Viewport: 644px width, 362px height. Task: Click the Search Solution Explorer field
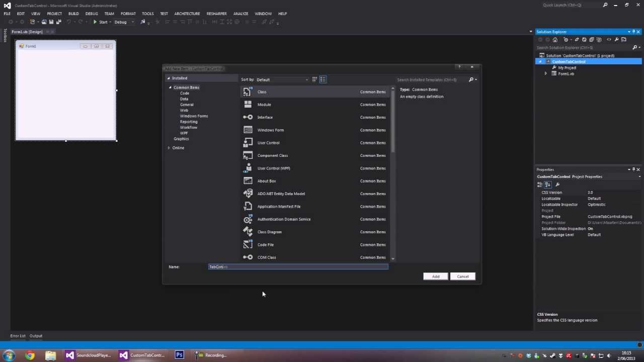coord(584,48)
